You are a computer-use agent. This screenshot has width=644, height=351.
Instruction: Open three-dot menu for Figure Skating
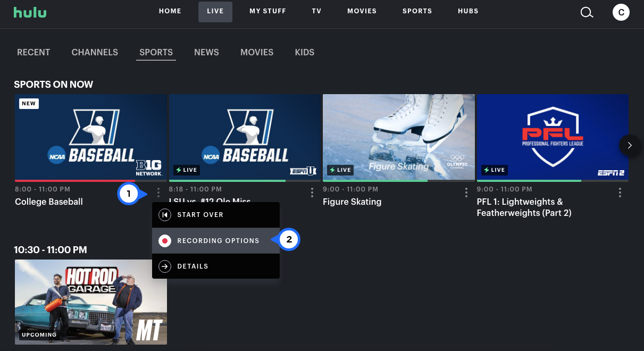click(x=466, y=193)
